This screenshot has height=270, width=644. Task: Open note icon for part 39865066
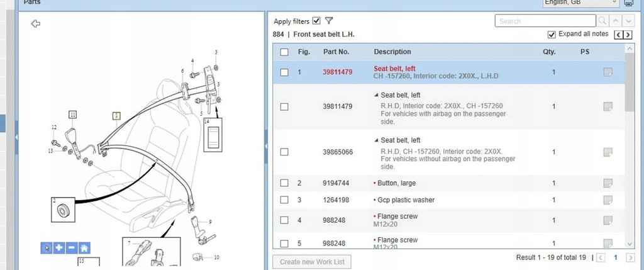coord(608,152)
